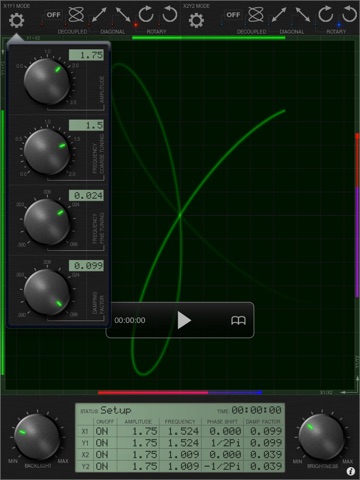360x480 pixels.
Task: Toggle Y2 ON/OFF in status table
Action: pos(102,466)
